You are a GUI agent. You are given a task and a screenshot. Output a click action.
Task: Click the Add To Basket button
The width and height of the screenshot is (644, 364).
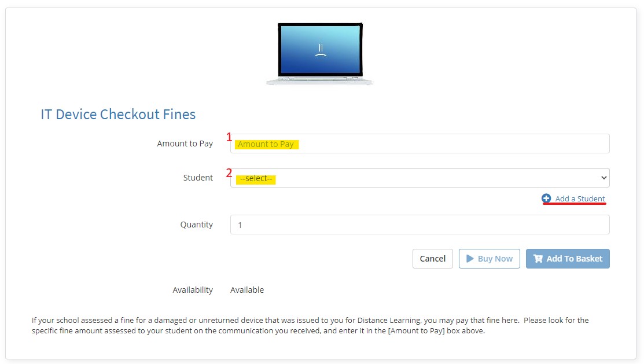(x=568, y=259)
